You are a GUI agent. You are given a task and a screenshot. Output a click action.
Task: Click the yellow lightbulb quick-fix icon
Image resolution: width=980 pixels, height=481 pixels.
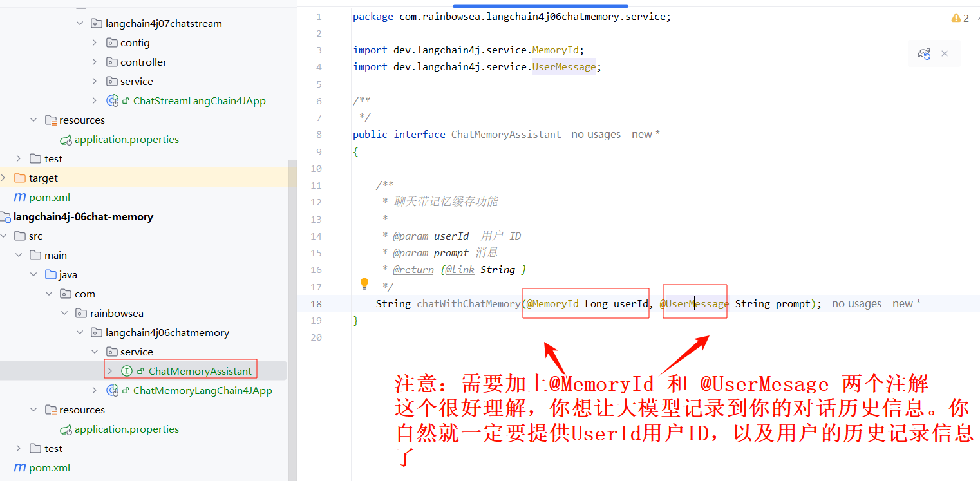pyautogui.click(x=364, y=283)
